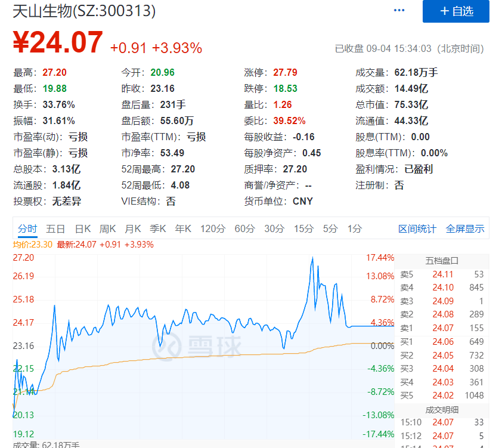
Task: Click the 五档盘口 panel header
Action: click(x=442, y=261)
